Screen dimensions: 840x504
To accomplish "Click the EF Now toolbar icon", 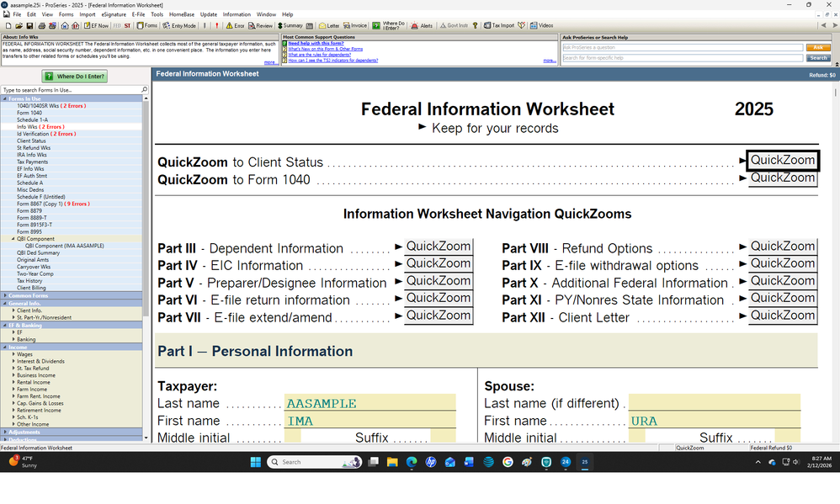I will tap(95, 26).
